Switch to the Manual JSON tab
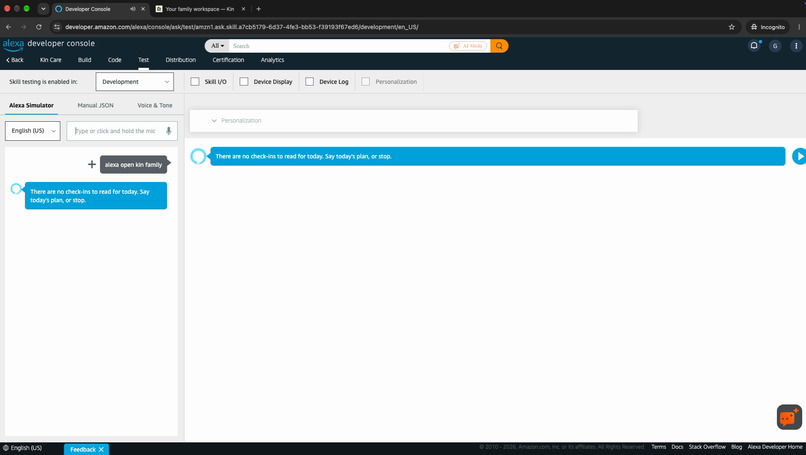Screen dimensions: 806x455 pyautogui.click(x=96, y=105)
